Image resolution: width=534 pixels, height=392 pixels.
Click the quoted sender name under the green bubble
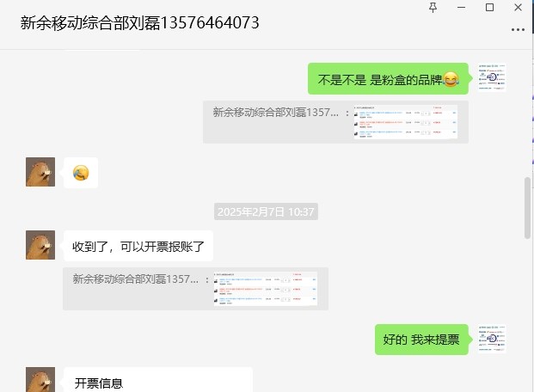click(x=276, y=112)
